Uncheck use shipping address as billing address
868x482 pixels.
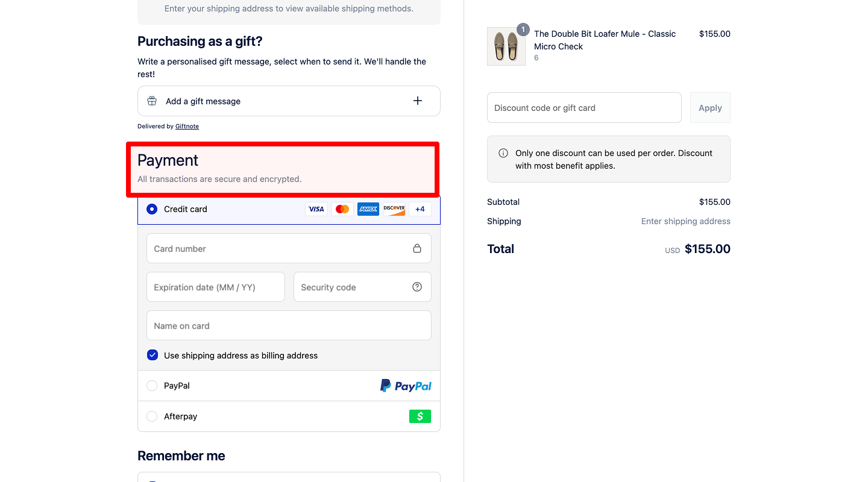[152, 355]
